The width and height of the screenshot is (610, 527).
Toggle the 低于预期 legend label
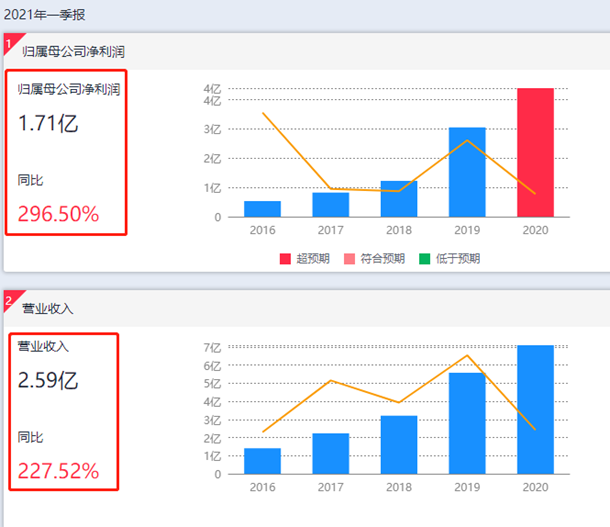tap(456, 258)
